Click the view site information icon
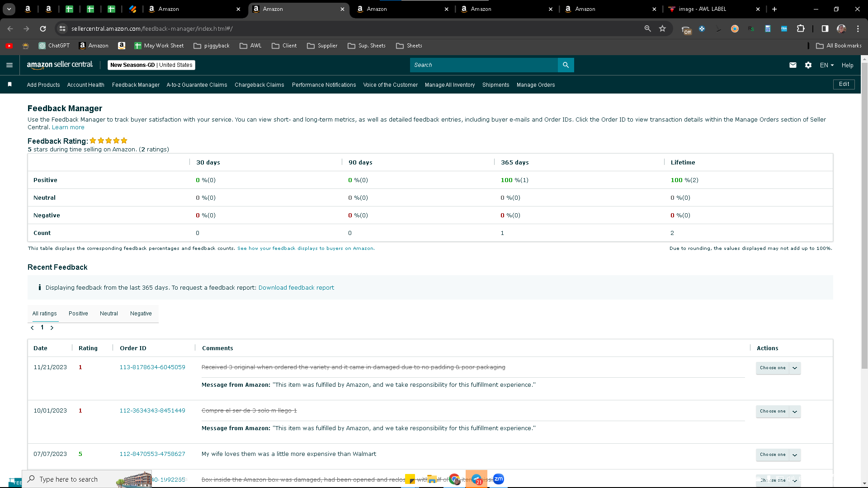Screen dimensions: 868x488 click(x=62, y=28)
